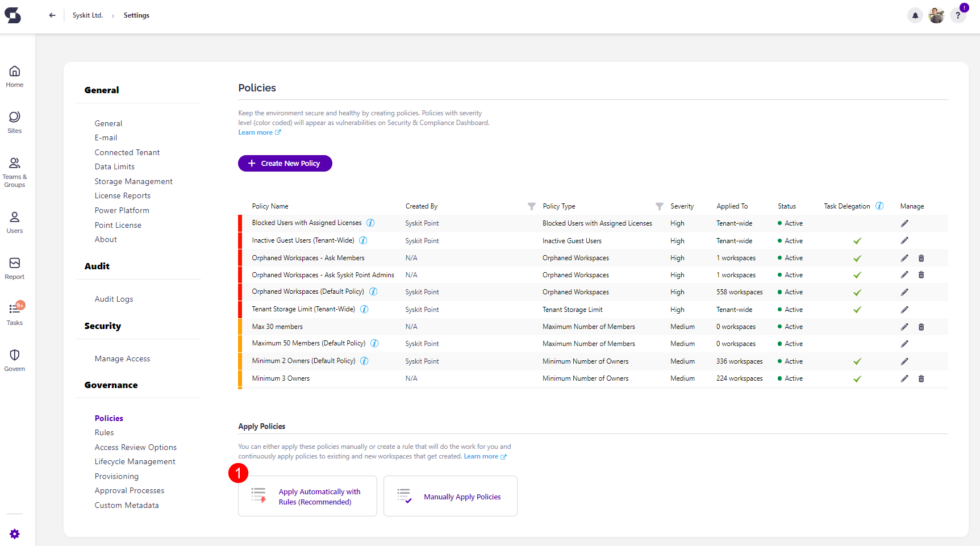Open the settings gear at the bottom left
Image resolution: width=980 pixels, height=546 pixels.
(15, 534)
